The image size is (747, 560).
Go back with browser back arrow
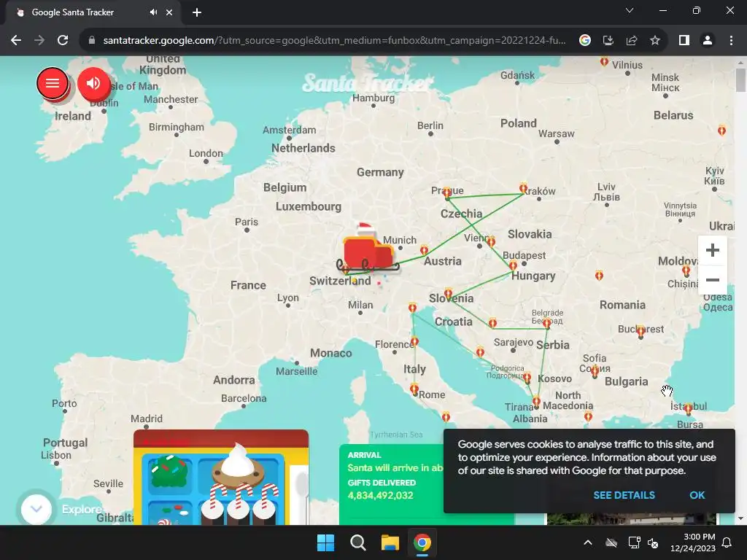[16, 41]
